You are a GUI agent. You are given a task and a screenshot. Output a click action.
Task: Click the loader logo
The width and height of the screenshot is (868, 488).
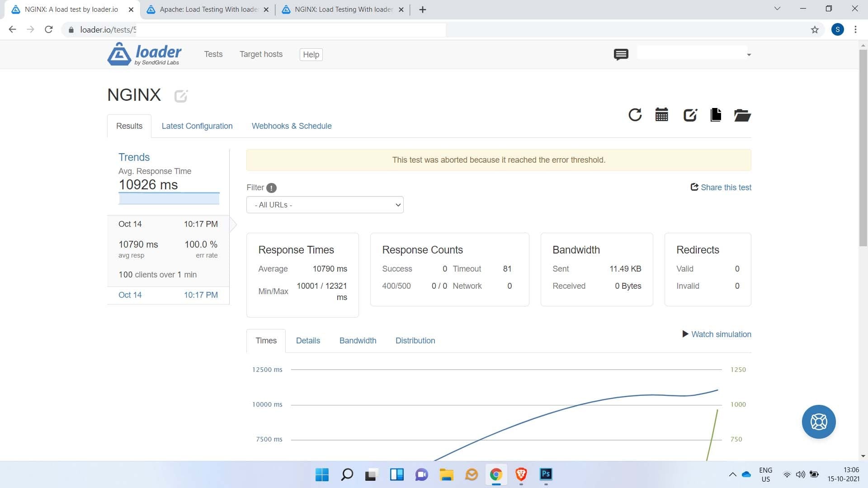[145, 54]
